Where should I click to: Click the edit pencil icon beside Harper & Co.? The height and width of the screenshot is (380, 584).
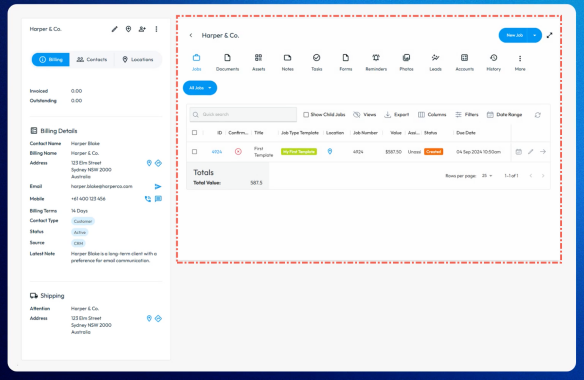tap(115, 29)
